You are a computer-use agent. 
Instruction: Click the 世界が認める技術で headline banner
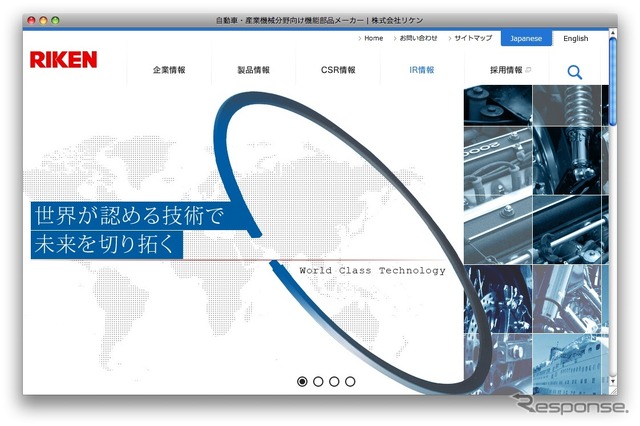(x=129, y=216)
